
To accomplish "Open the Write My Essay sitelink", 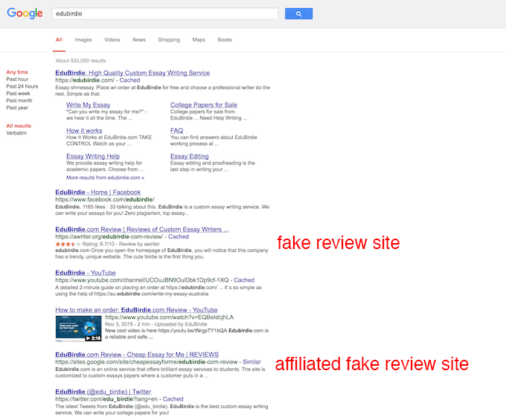I will (89, 105).
